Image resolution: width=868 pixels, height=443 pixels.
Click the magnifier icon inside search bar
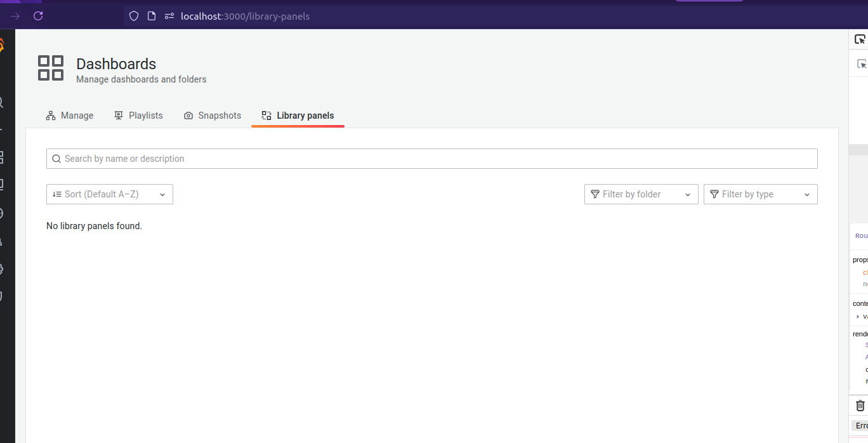point(56,158)
